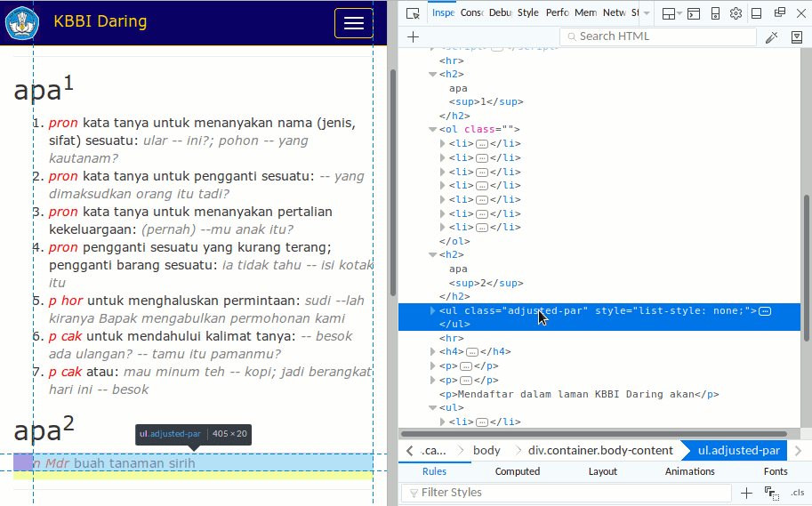Show more devtools tabs overflow arrow
This screenshot has height=506, width=812.
coord(647,13)
